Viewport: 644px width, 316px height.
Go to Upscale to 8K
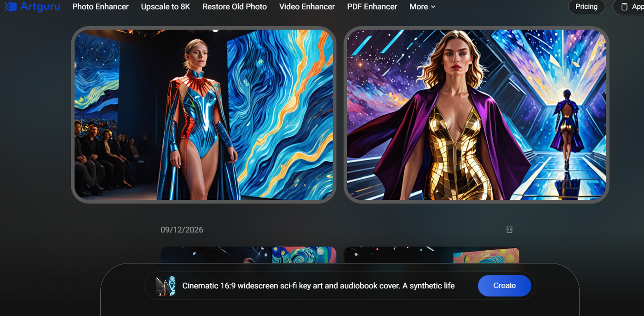[166, 7]
